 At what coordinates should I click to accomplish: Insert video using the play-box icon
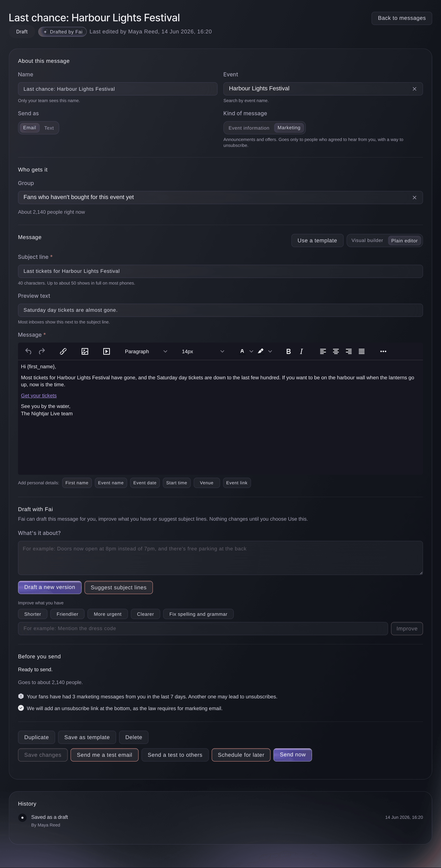[x=107, y=351]
